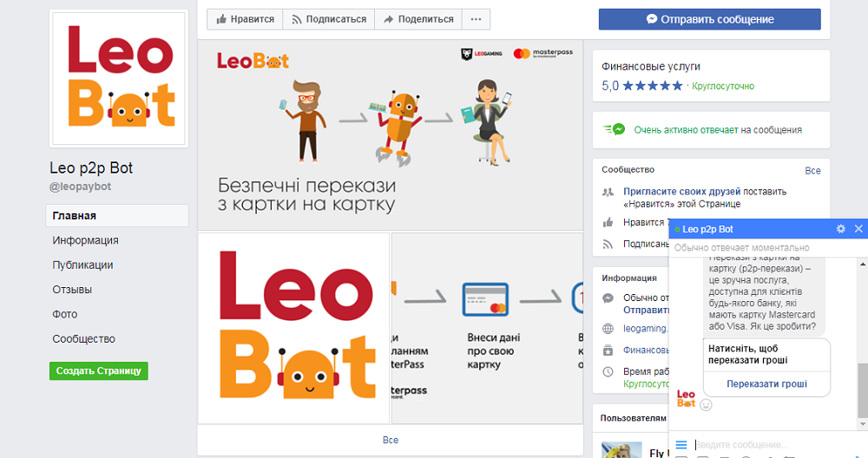This screenshot has width=868, height=458.
Task: Open the Фото sidebar tab
Action: tap(65, 314)
